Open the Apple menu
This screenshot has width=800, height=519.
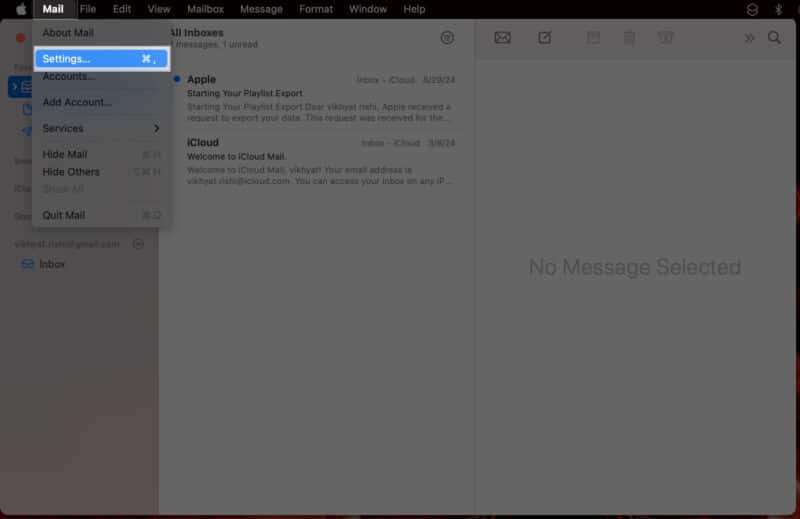[x=21, y=9]
